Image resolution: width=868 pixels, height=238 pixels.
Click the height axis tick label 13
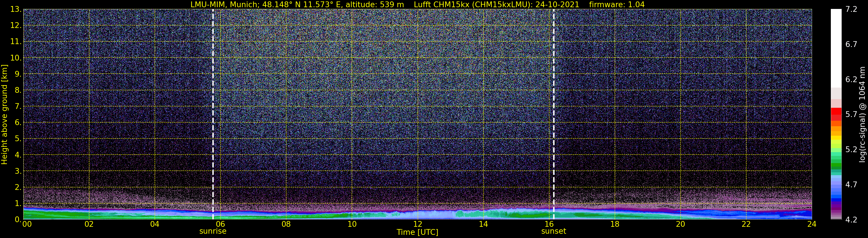pyautogui.click(x=16, y=10)
